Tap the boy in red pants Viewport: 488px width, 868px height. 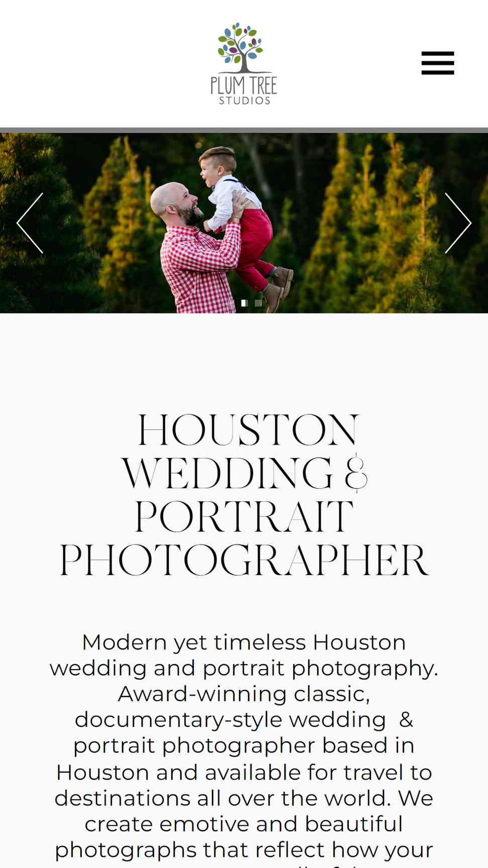(x=241, y=216)
